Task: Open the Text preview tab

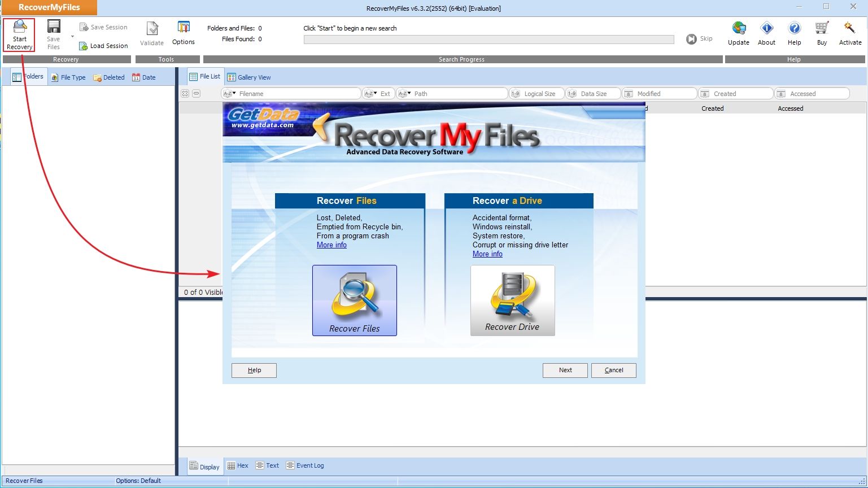Action: pyautogui.click(x=267, y=465)
